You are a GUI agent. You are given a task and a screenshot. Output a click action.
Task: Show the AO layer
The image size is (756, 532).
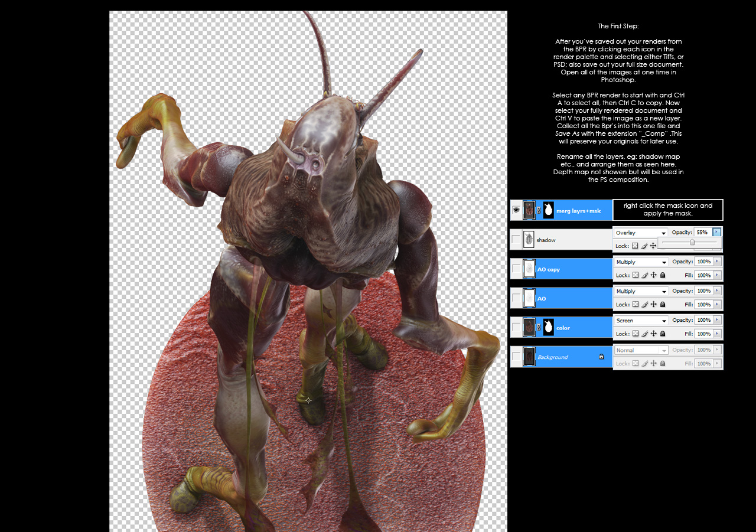[x=516, y=298]
